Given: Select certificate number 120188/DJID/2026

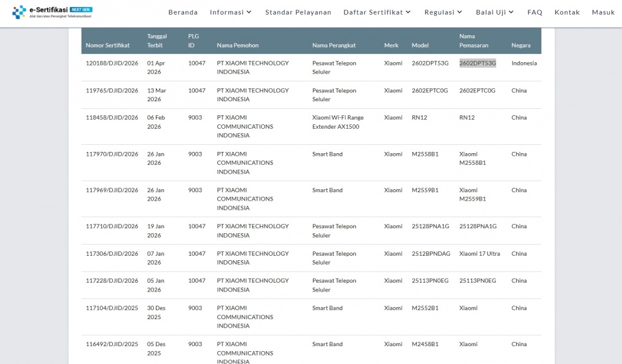Looking at the screenshot, I should pos(112,63).
